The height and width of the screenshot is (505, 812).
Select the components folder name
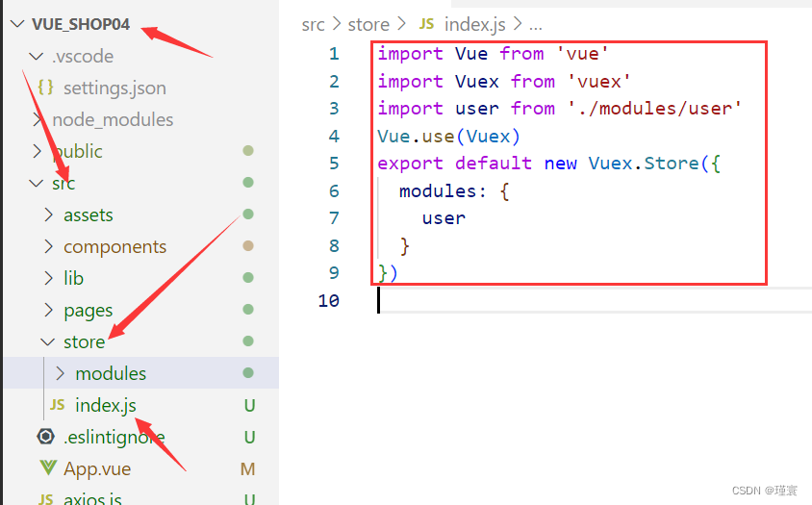(x=114, y=247)
